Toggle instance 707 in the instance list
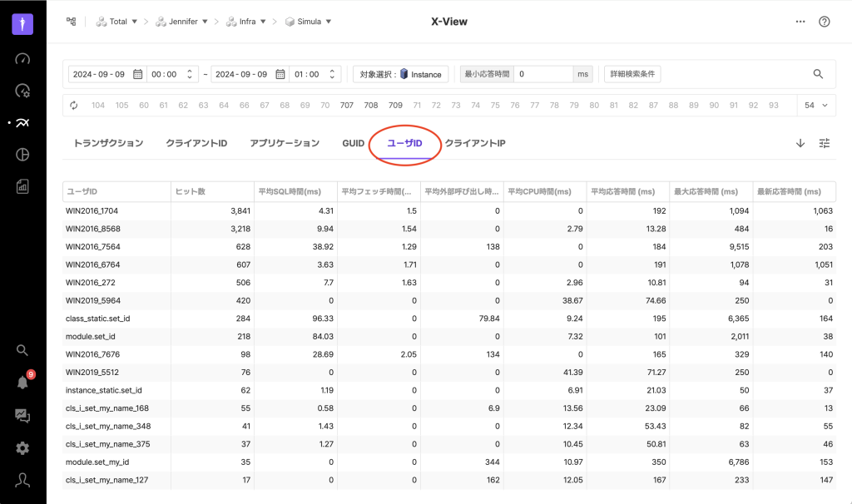The width and height of the screenshot is (852, 504). tap(347, 106)
